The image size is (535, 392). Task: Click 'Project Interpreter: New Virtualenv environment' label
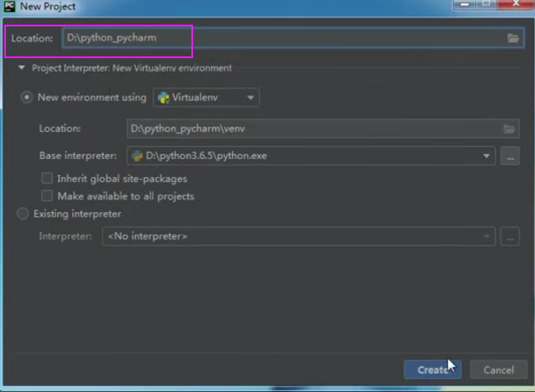(132, 68)
